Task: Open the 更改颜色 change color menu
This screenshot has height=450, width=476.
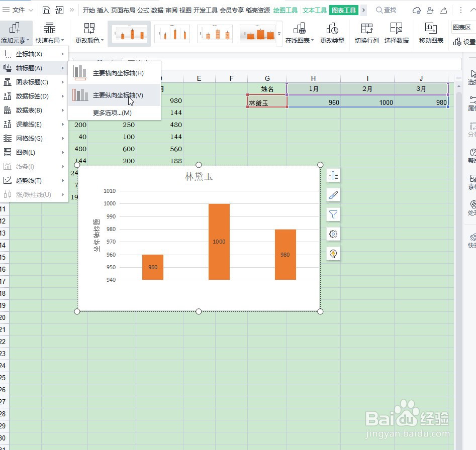Action: 89,33
